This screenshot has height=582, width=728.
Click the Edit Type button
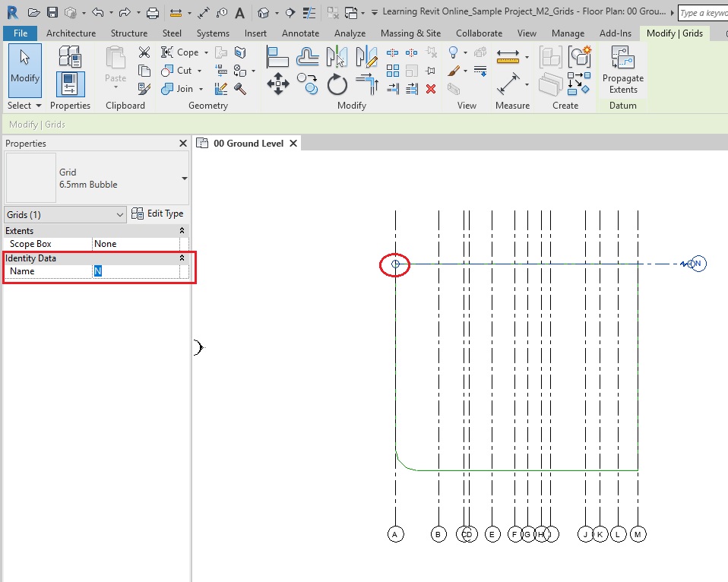coord(158,214)
